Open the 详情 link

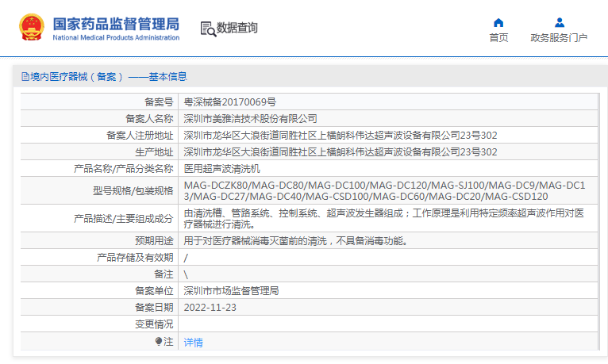[193, 343]
